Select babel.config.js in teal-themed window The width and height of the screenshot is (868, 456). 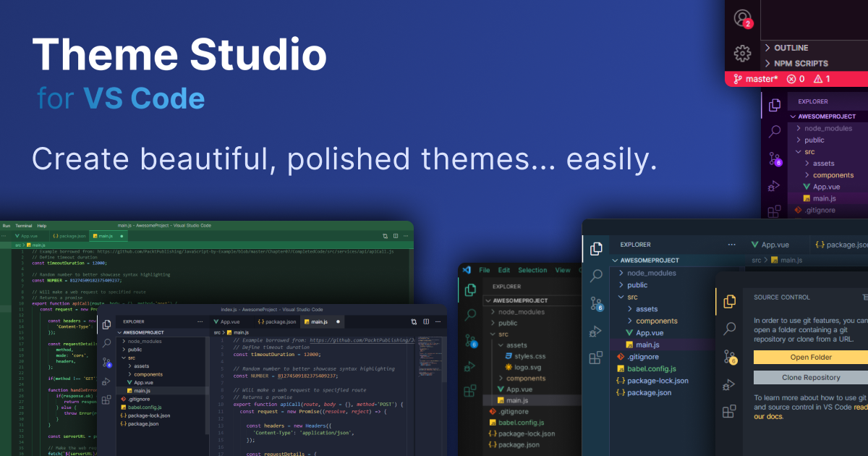pos(646,368)
